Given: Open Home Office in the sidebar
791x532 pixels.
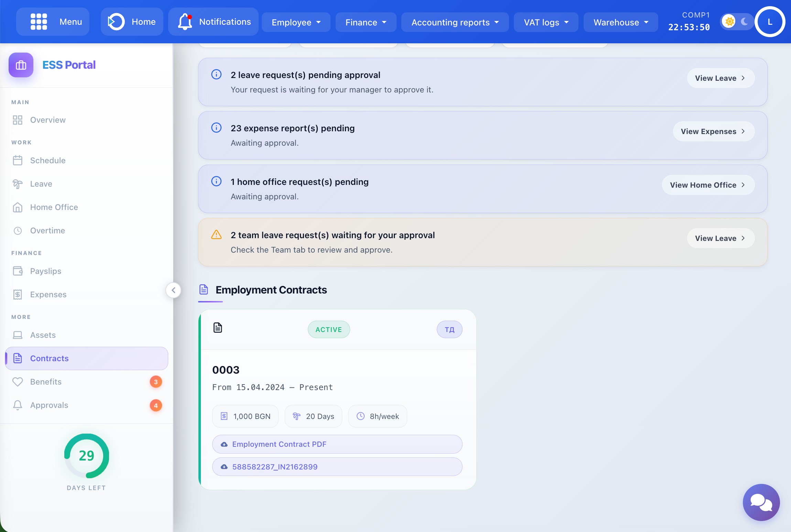Looking at the screenshot, I should [x=54, y=207].
